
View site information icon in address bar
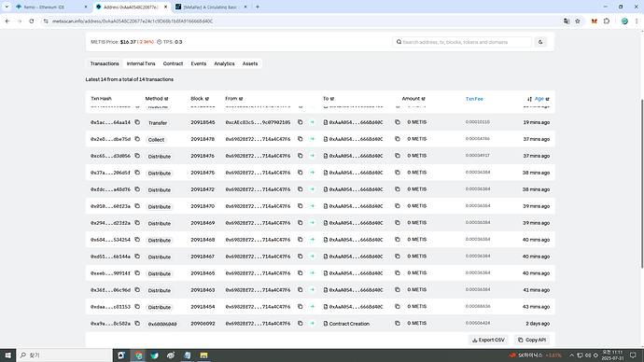coord(46,21)
